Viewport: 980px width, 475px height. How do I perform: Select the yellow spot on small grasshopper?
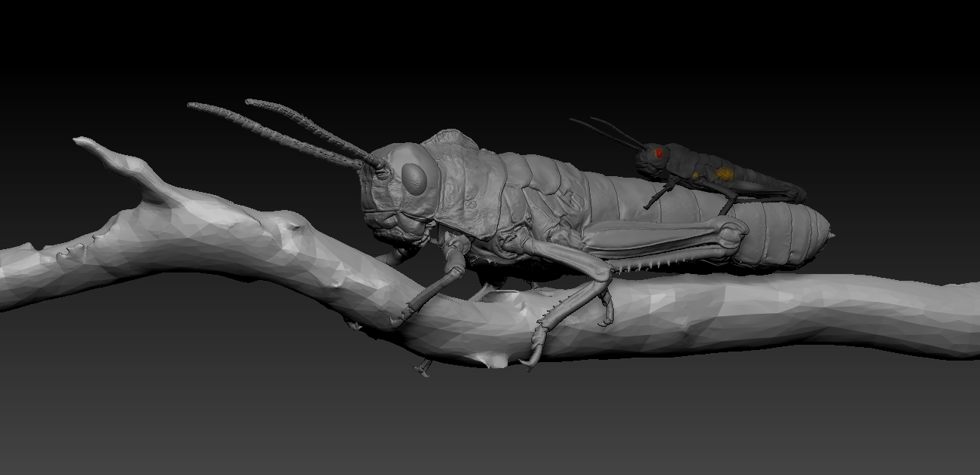(724, 174)
